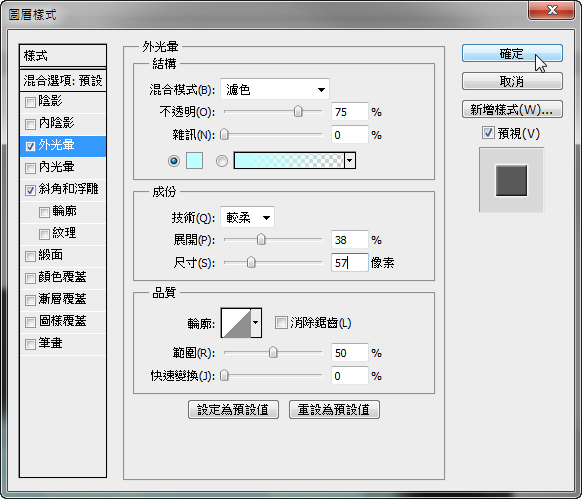This screenshot has width=582, height=499.
Task: Click the 快速變換 jitter slider handle
Action: 224,375
